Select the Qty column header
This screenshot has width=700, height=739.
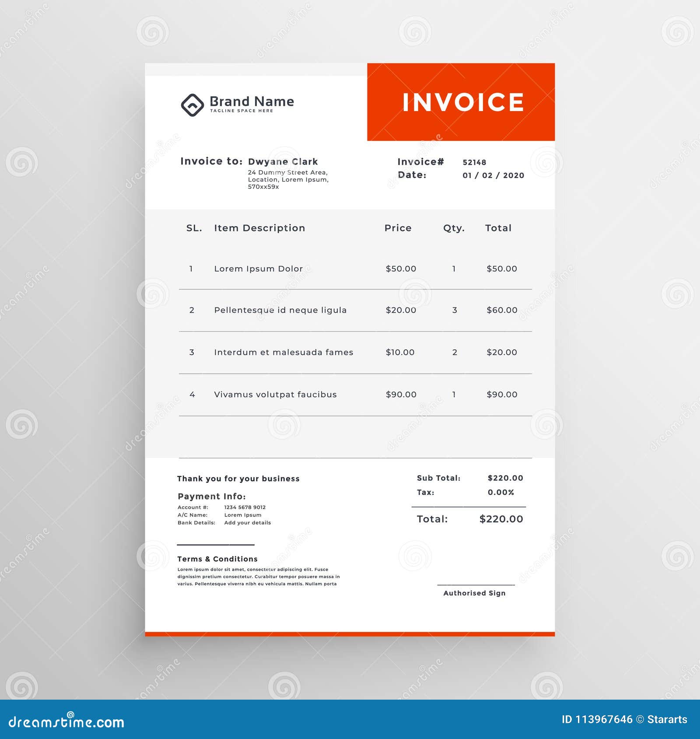coord(453,228)
